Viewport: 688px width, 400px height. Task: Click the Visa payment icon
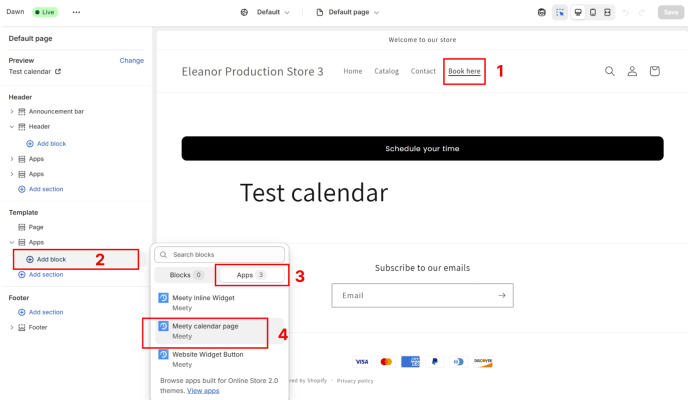tap(362, 362)
